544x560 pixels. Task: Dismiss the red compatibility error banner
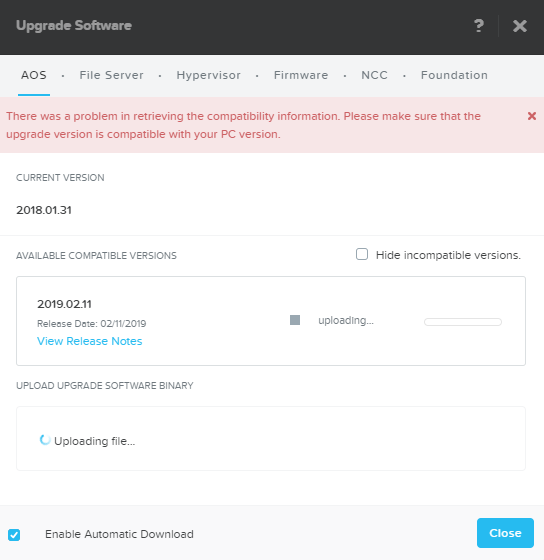[x=532, y=116]
